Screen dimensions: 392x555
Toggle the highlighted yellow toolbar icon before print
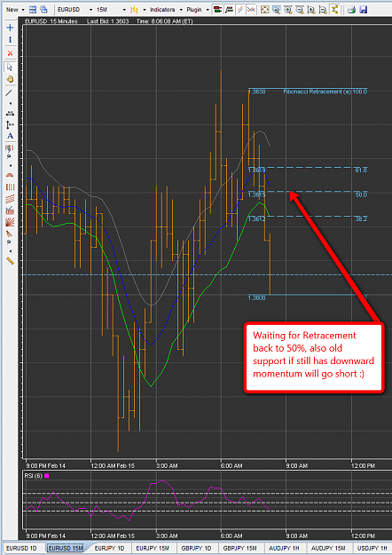[334, 10]
